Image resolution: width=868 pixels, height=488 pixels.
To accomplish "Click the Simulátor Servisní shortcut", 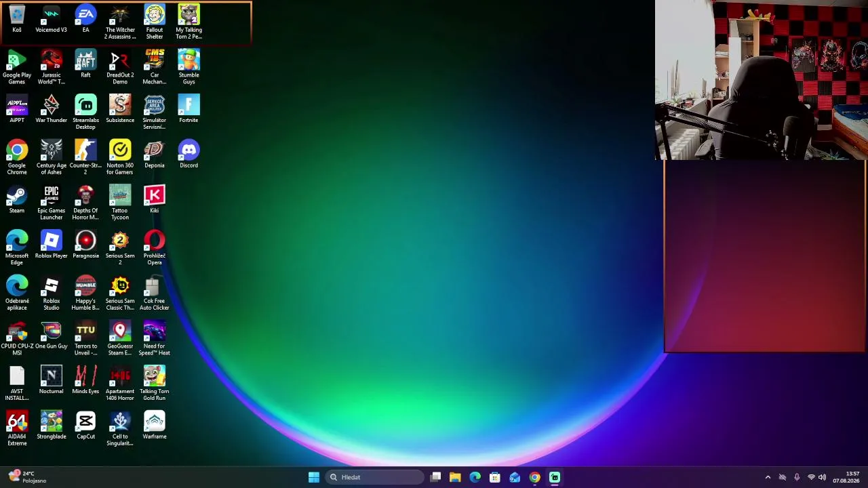I will [155, 113].
